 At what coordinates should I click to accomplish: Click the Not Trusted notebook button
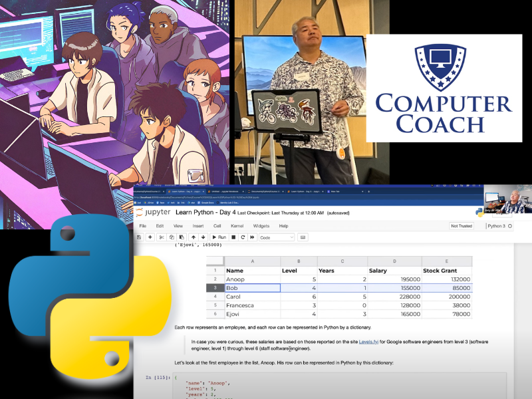click(462, 226)
